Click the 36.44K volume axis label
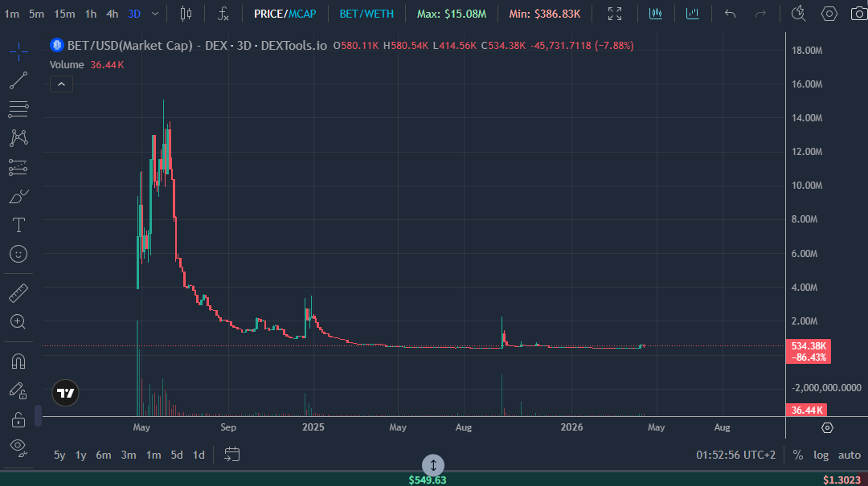 pos(807,410)
